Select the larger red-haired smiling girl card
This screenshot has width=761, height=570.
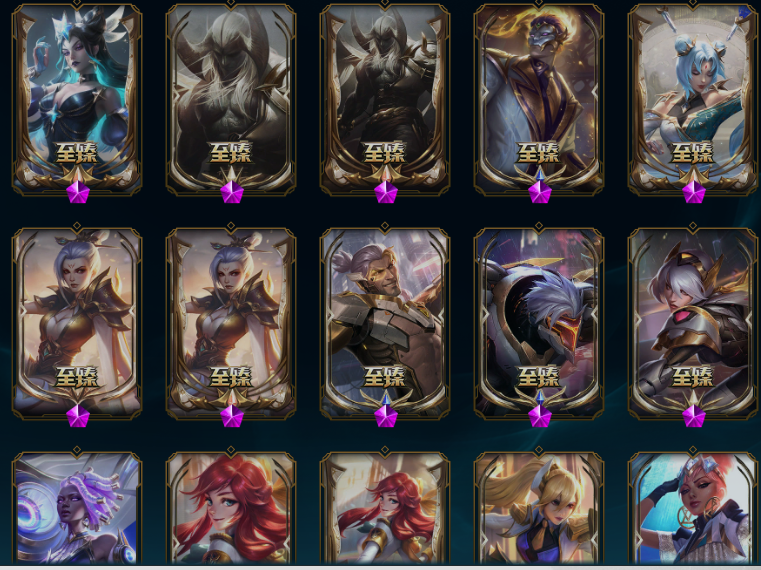(231, 507)
